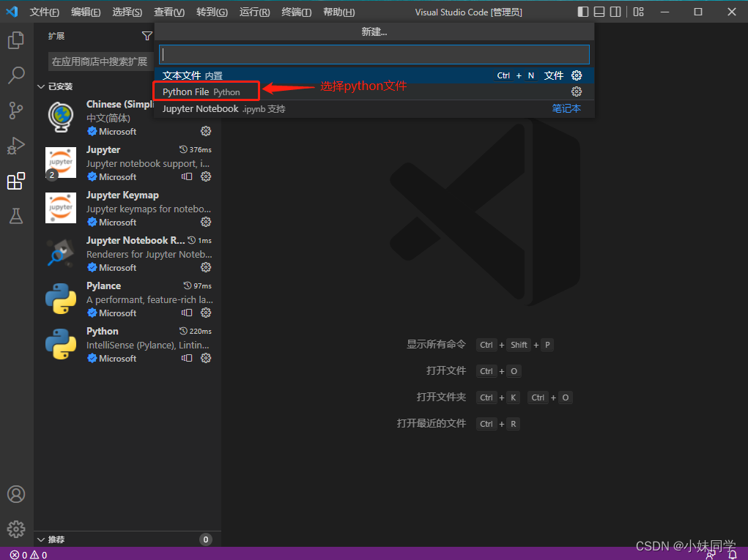Open the Accounts icon in activity bar
The height and width of the screenshot is (560, 748).
(x=16, y=494)
